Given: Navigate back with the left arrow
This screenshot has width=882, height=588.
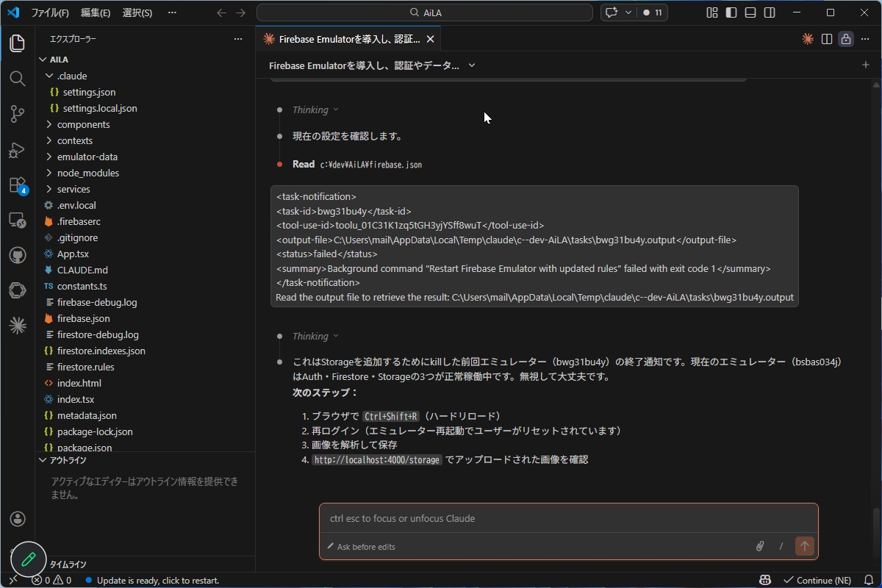Looking at the screenshot, I should tap(222, 12).
